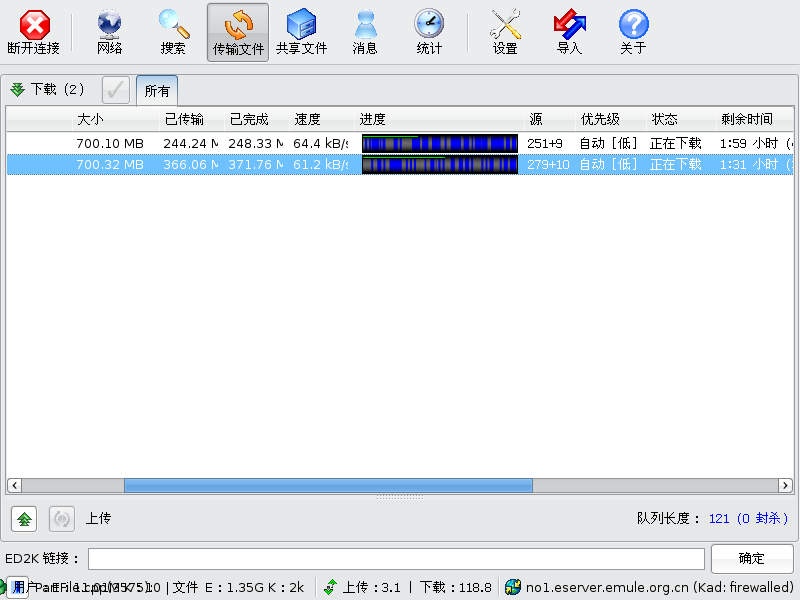
Task: Click the ED2K 链接 input field
Action: click(x=396, y=559)
